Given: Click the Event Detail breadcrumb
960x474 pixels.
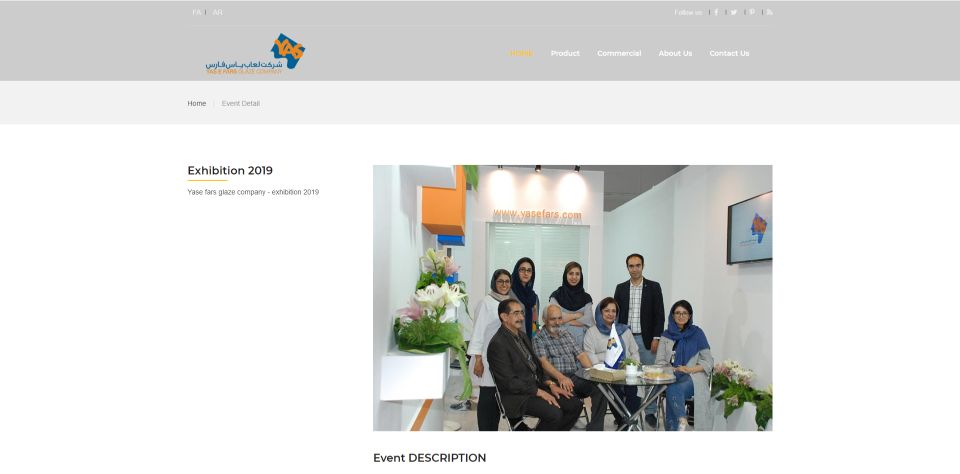Looking at the screenshot, I should pos(241,103).
